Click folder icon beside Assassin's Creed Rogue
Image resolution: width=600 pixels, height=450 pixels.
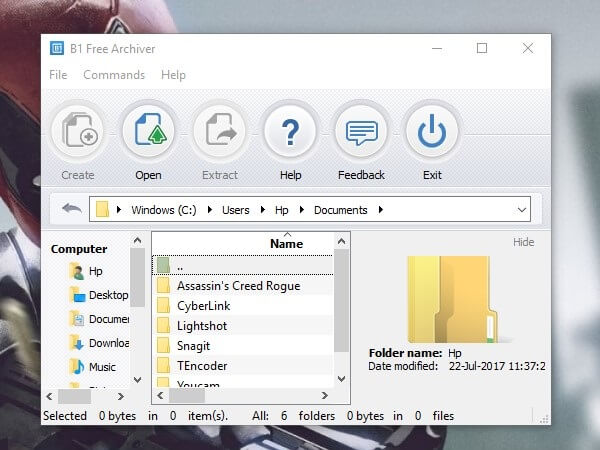pos(163,285)
